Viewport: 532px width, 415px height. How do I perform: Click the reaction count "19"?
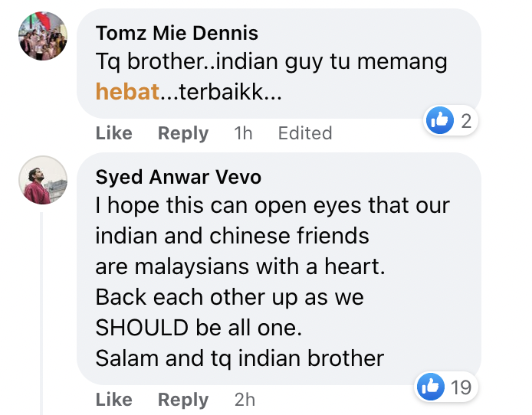[460, 387]
